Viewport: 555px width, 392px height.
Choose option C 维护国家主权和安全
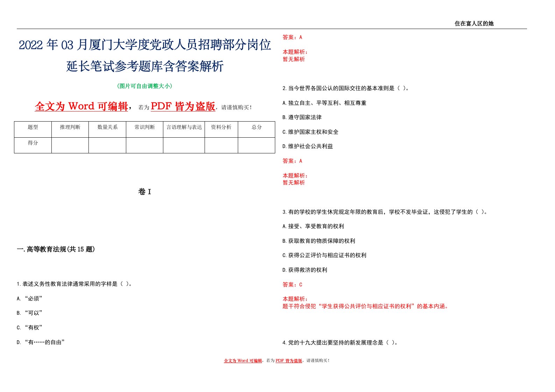point(311,132)
